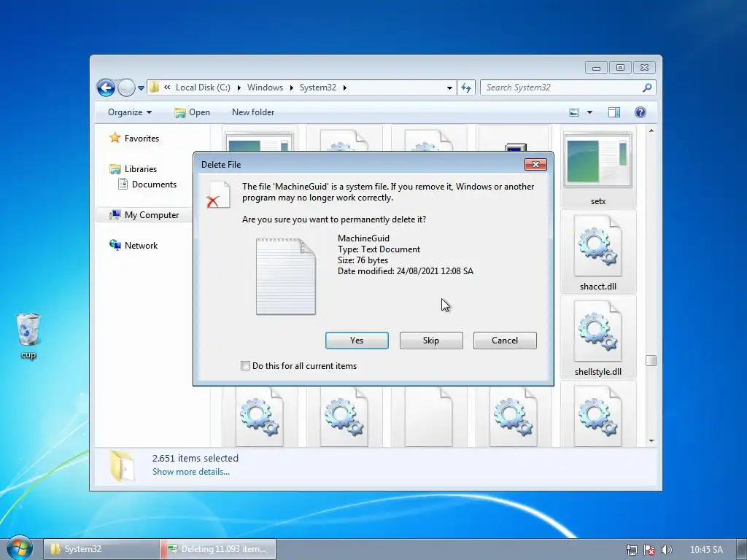Check 'Do this for all current items'

click(245, 366)
